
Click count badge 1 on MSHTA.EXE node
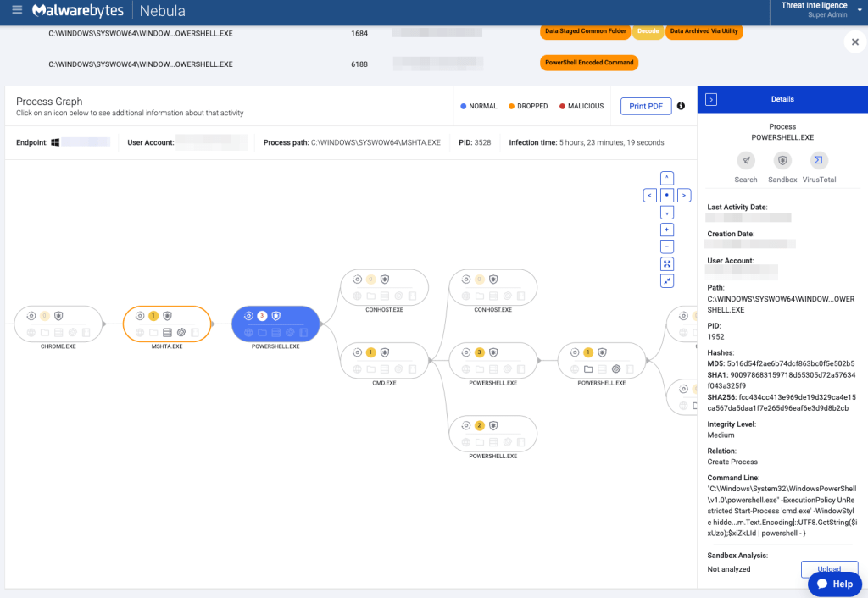153,316
